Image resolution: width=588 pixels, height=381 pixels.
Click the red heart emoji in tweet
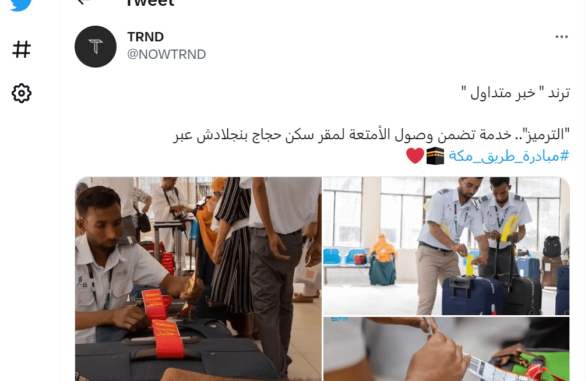pyautogui.click(x=415, y=156)
